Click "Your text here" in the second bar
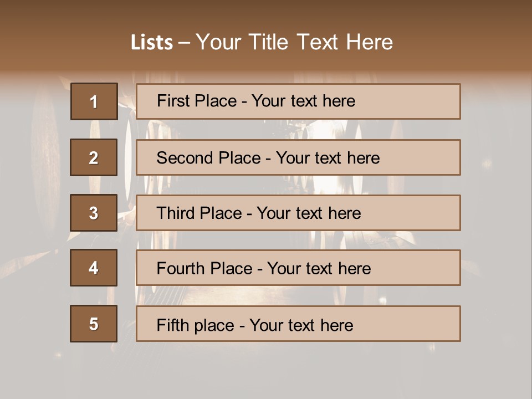The width and height of the screenshot is (532, 399). click(x=328, y=158)
